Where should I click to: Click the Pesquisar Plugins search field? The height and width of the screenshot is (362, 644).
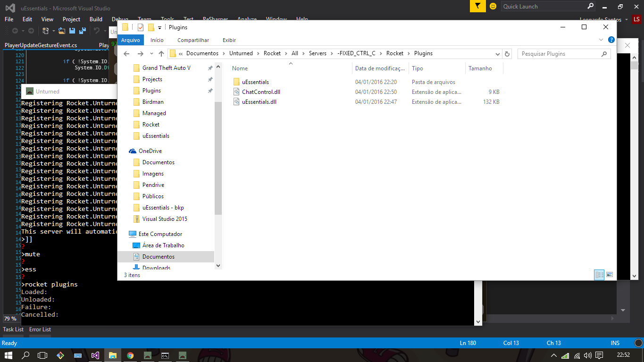[564, 54]
